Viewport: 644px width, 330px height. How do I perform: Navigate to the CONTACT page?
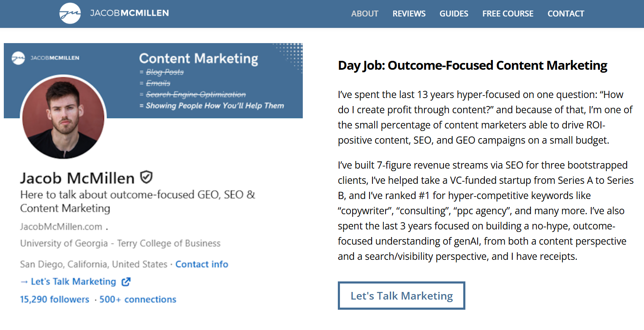(565, 14)
